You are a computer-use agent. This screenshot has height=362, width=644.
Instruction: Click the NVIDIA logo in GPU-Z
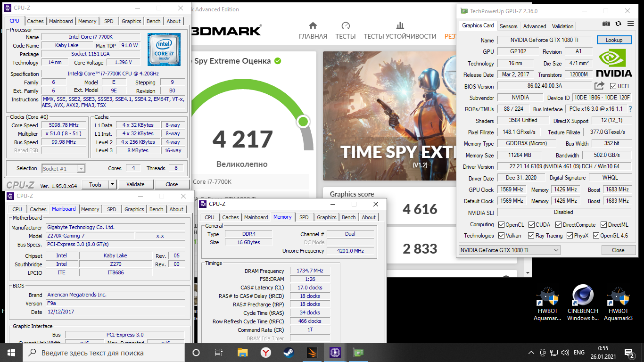614,63
